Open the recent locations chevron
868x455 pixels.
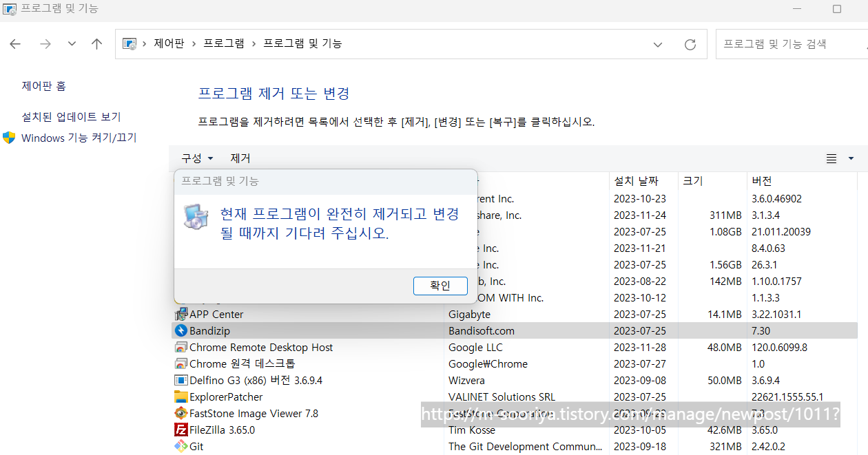pyautogui.click(x=72, y=44)
